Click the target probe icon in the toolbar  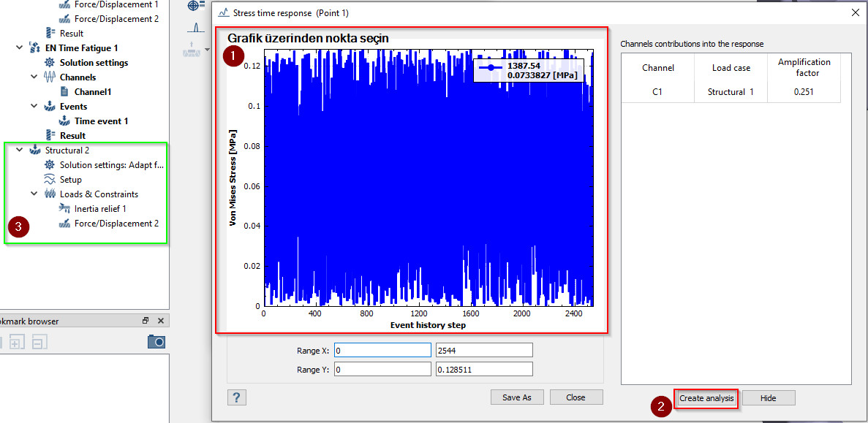[195, 6]
